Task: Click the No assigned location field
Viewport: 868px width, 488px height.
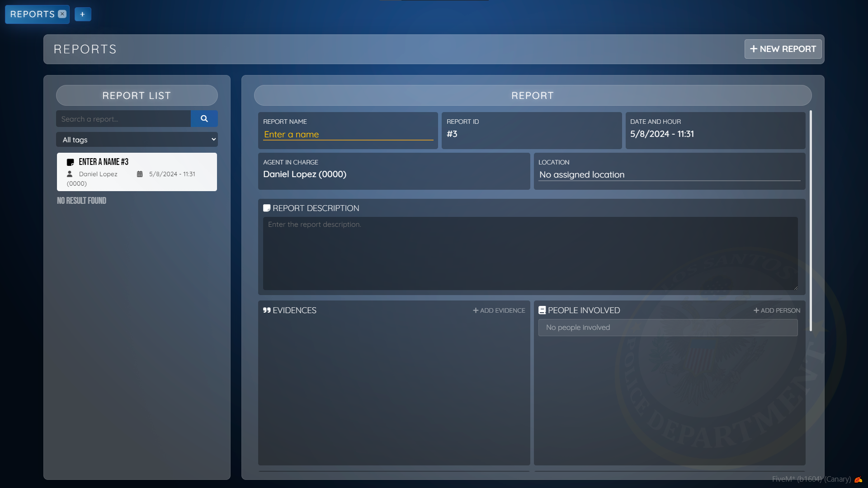Action: point(669,175)
